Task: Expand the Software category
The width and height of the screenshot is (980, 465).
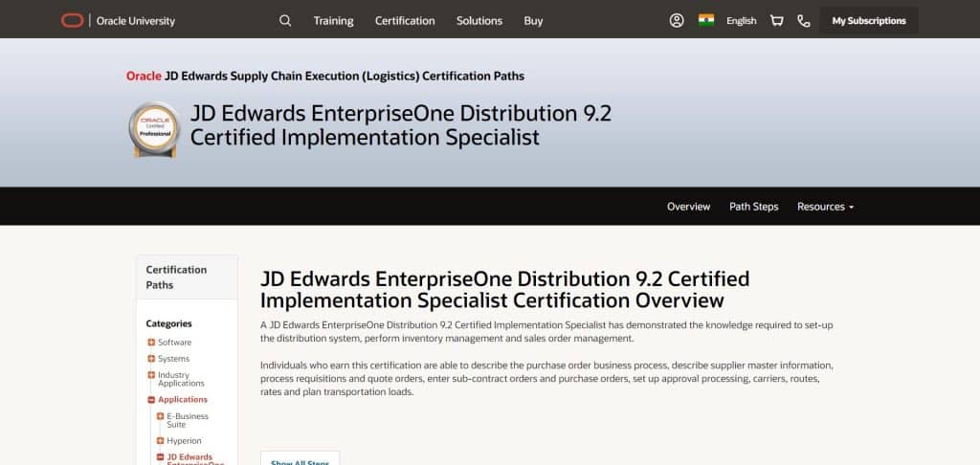Action: (151, 343)
